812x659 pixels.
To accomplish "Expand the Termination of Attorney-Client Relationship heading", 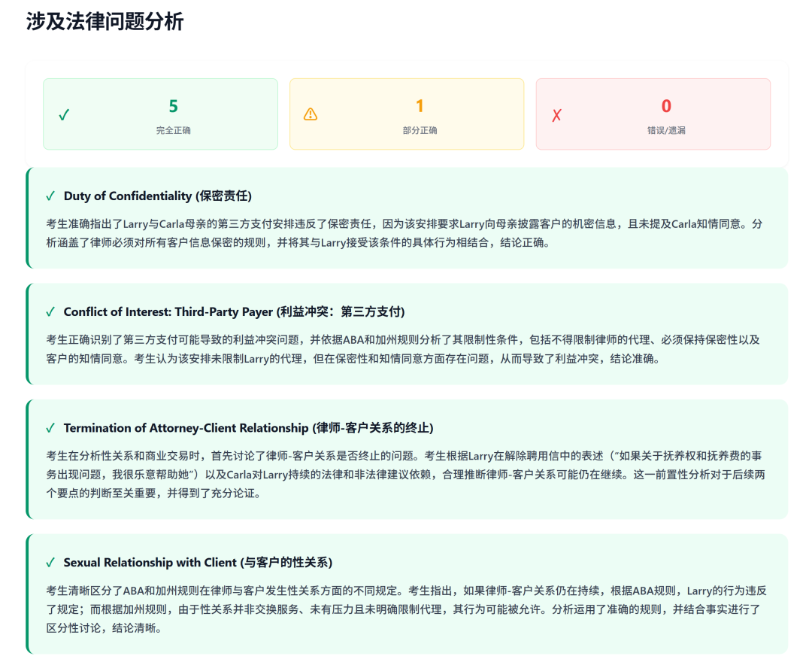I will pyautogui.click(x=248, y=428).
